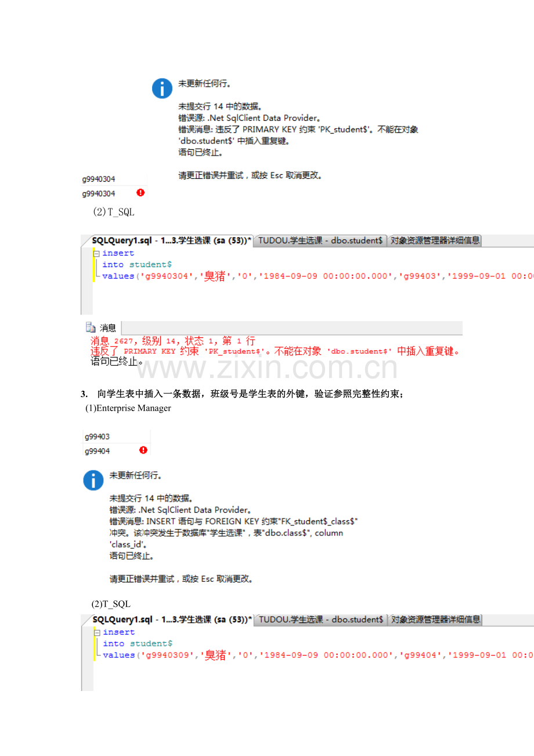Click the upper g9940304 grid cell

tap(114, 179)
